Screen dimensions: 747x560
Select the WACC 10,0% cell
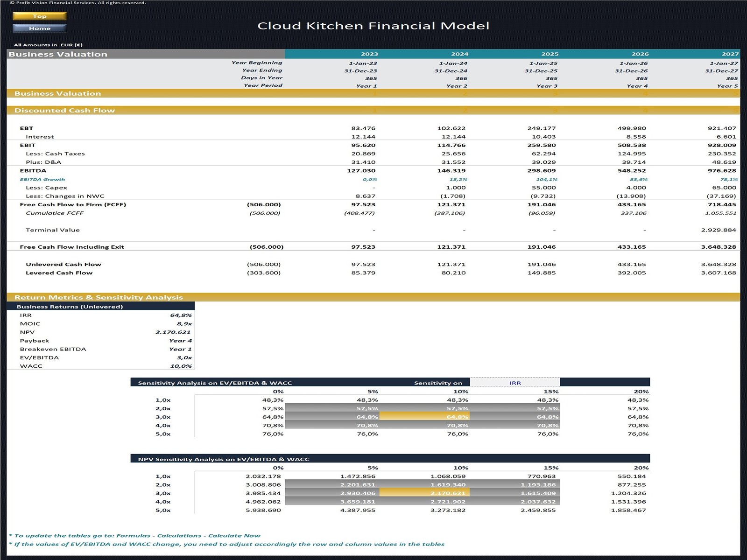(x=181, y=366)
